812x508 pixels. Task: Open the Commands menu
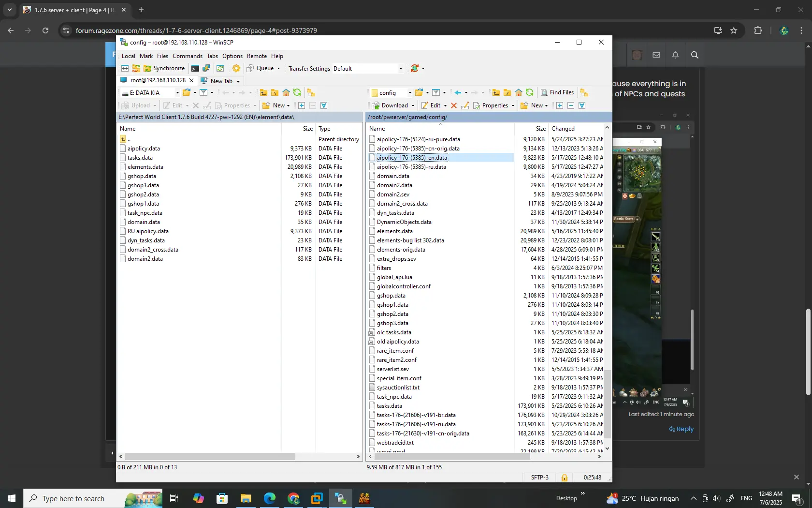tap(188, 56)
